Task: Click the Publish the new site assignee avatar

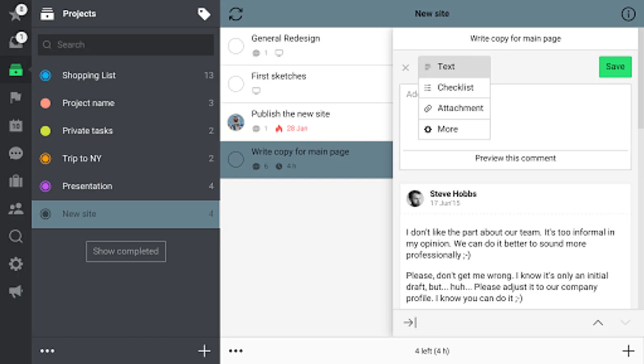Action: click(x=236, y=122)
